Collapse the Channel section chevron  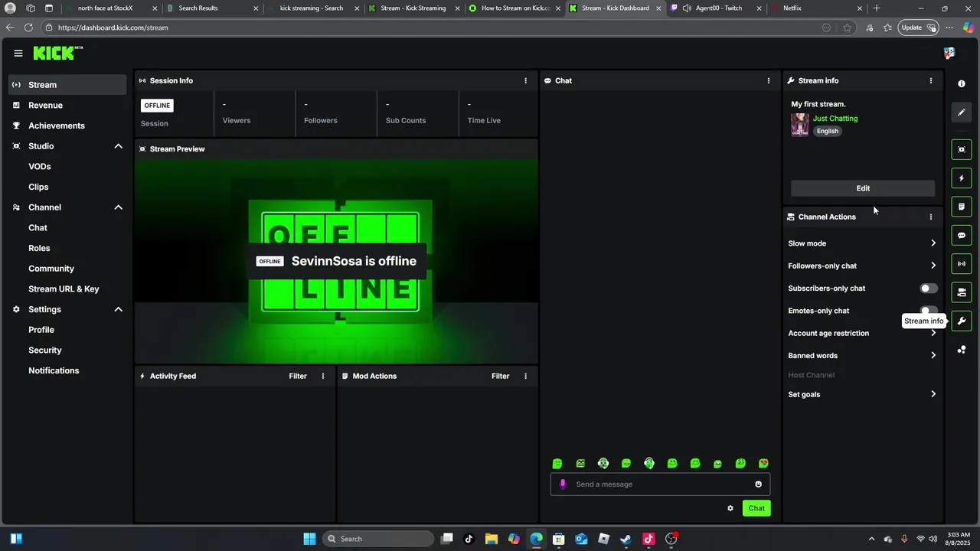[119, 207]
